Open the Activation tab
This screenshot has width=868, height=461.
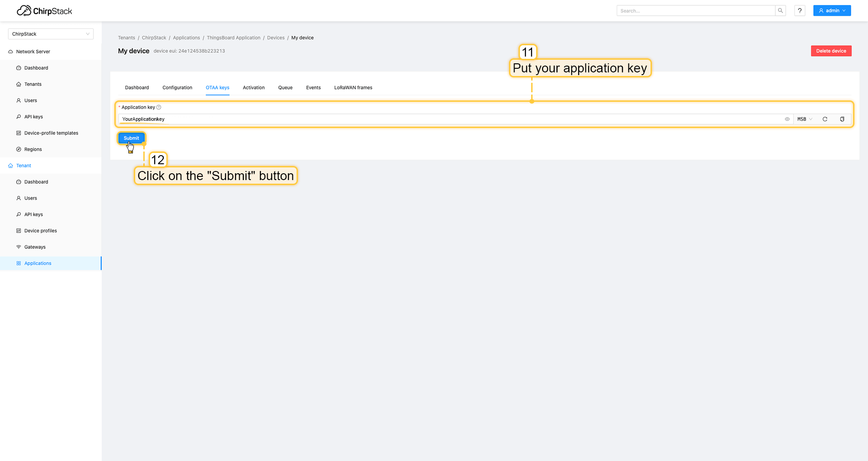pos(254,88)
